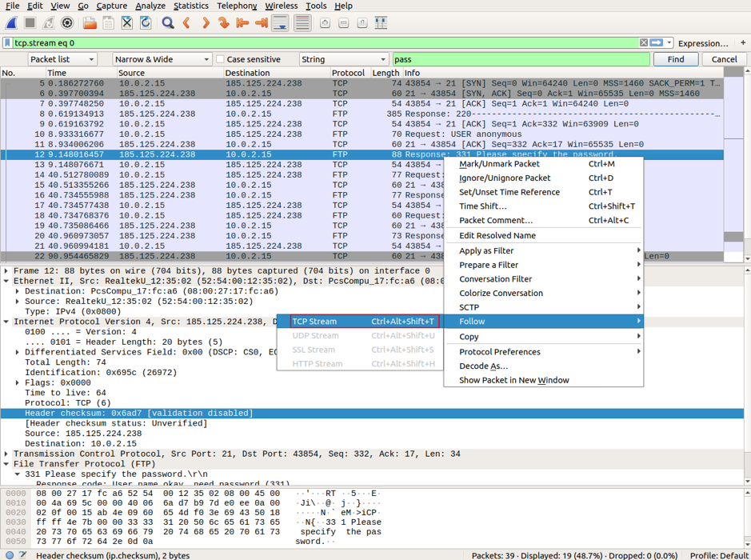Viewport: 751px width, 560px height.
Task: Open the String search type dropdown
Action: point(343,59)
